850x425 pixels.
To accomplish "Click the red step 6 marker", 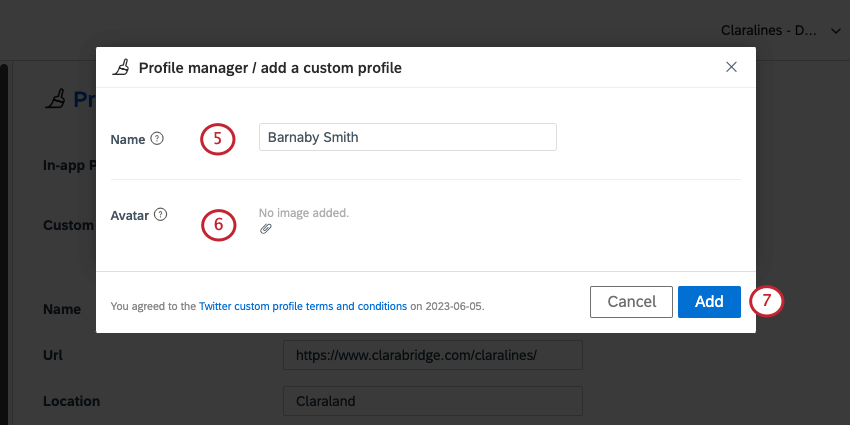I will click(x=218, y=224).
